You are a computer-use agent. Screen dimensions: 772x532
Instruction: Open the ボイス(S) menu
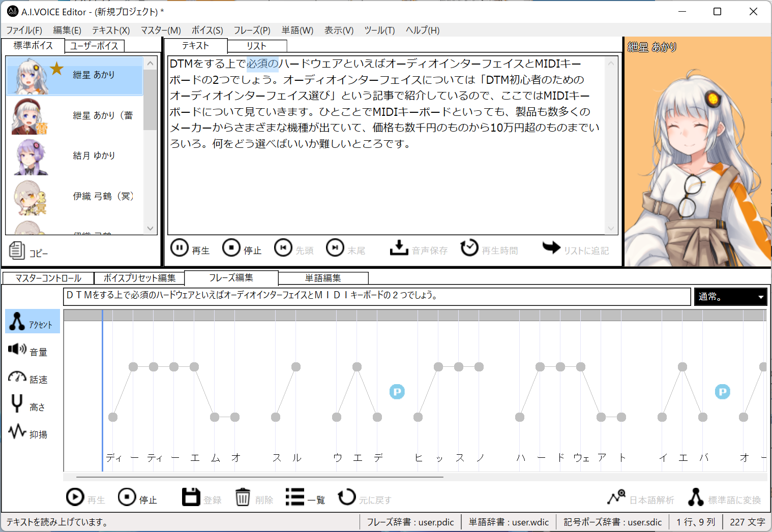(207, 30)
